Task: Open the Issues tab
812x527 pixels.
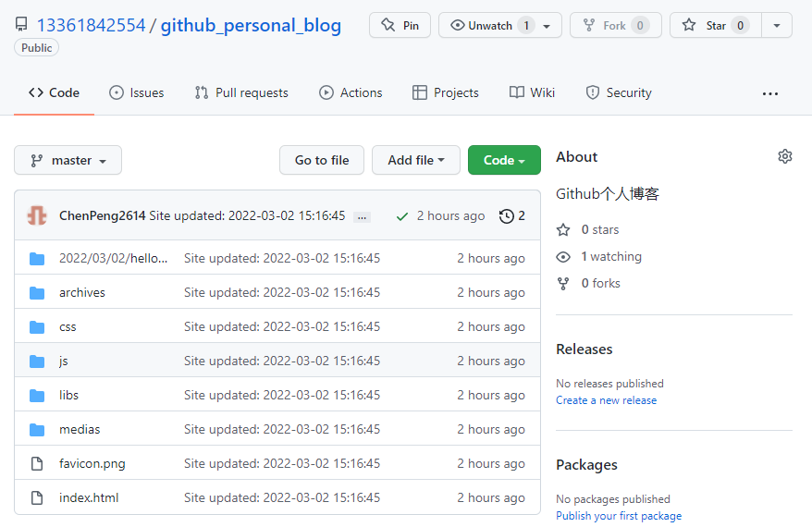Action: click(x=137, y=92)
